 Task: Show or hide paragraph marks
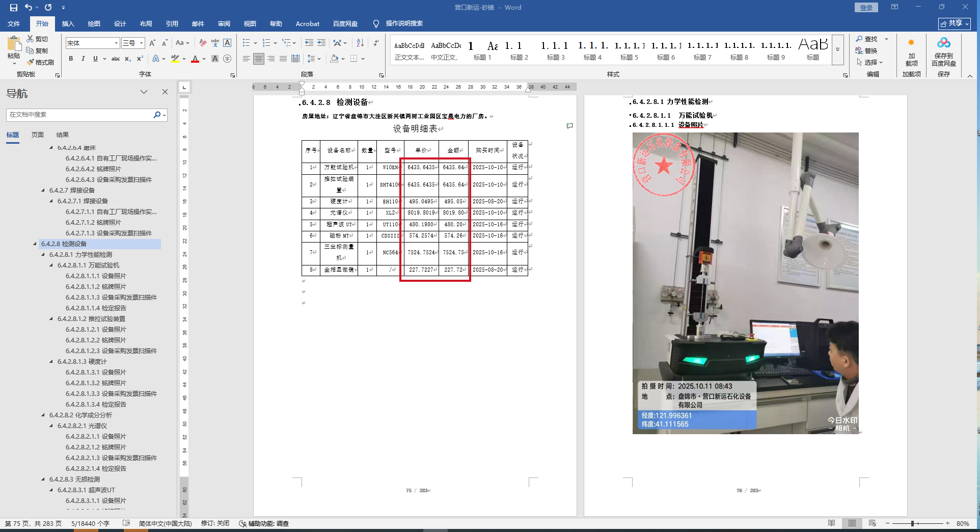[x=376, y=43]
